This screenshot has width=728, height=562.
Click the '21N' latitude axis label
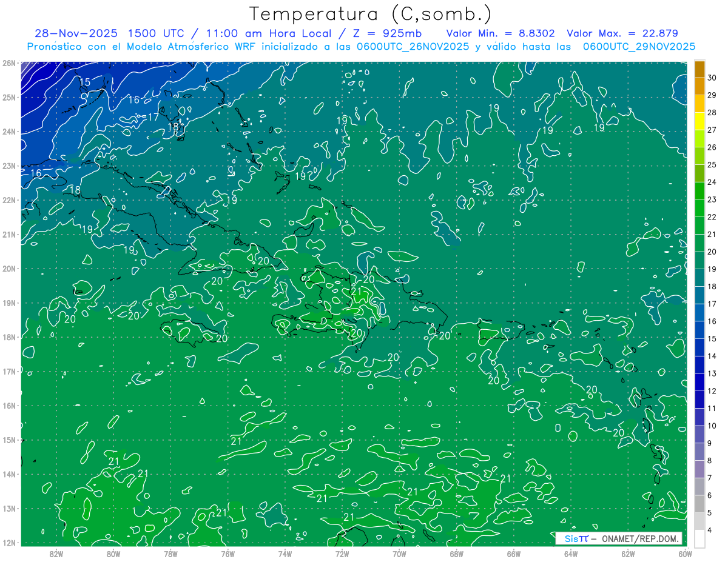pyautogui.click(x=9, y=235)
